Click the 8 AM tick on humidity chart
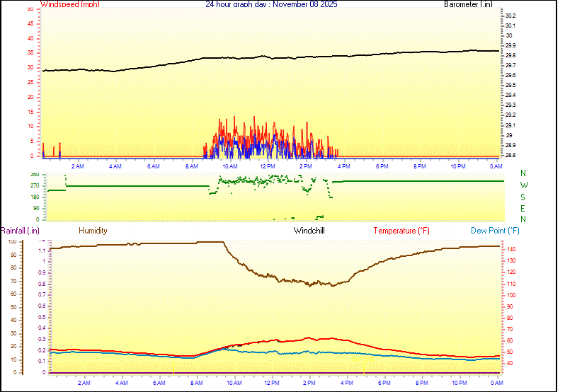565x392 pixels. [194, 383]
